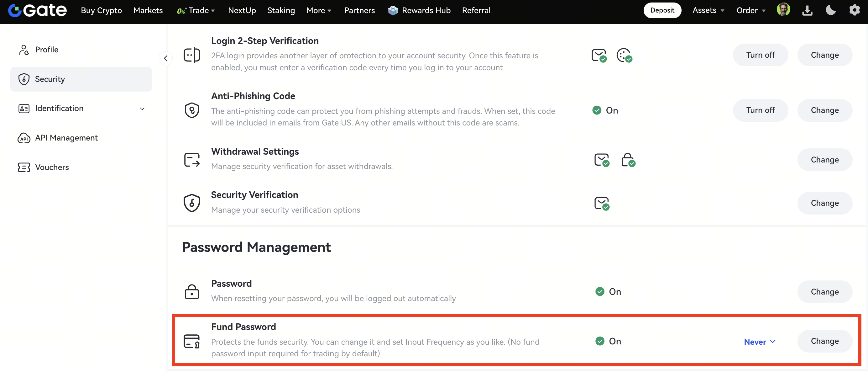Viewport: 868px width, 372px height.
Task: Click the user avatar picture
Action: point(783,9)
